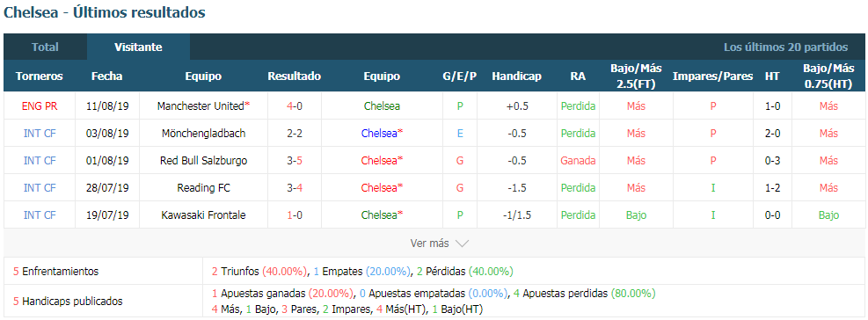
Task: Click the Handicap column header
Action: tap(516, 76)
